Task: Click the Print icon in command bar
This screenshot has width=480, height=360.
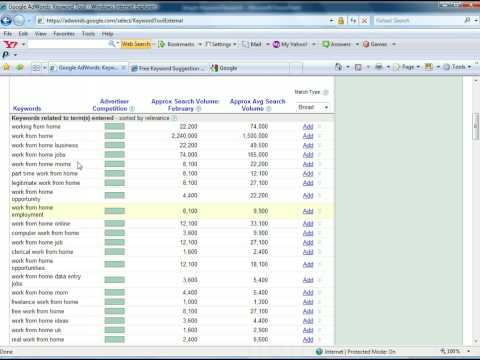Action: (x=379, y=67)
